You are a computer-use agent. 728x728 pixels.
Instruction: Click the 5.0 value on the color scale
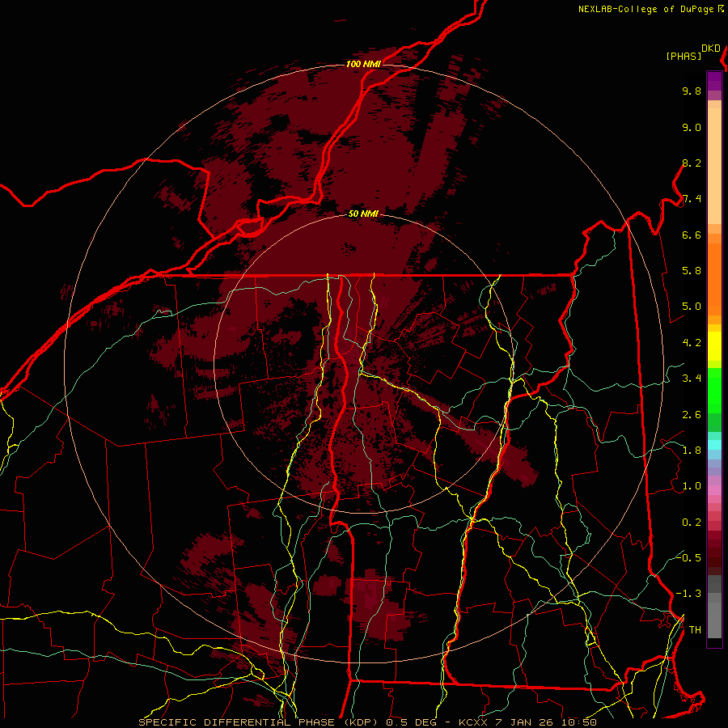tap(692, 307)
